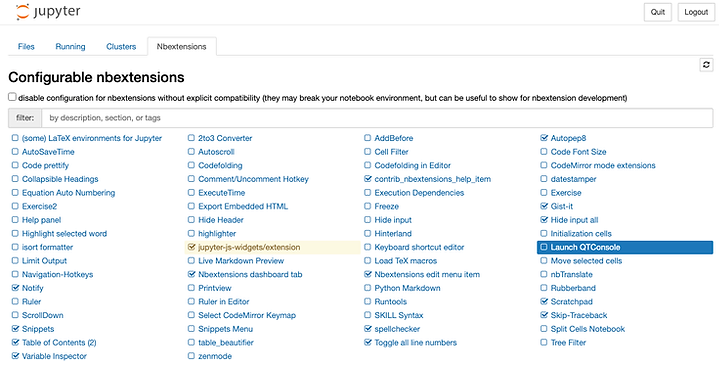
Task: Open Codefolding in Editor extension
Action: [x=412, y=166]
